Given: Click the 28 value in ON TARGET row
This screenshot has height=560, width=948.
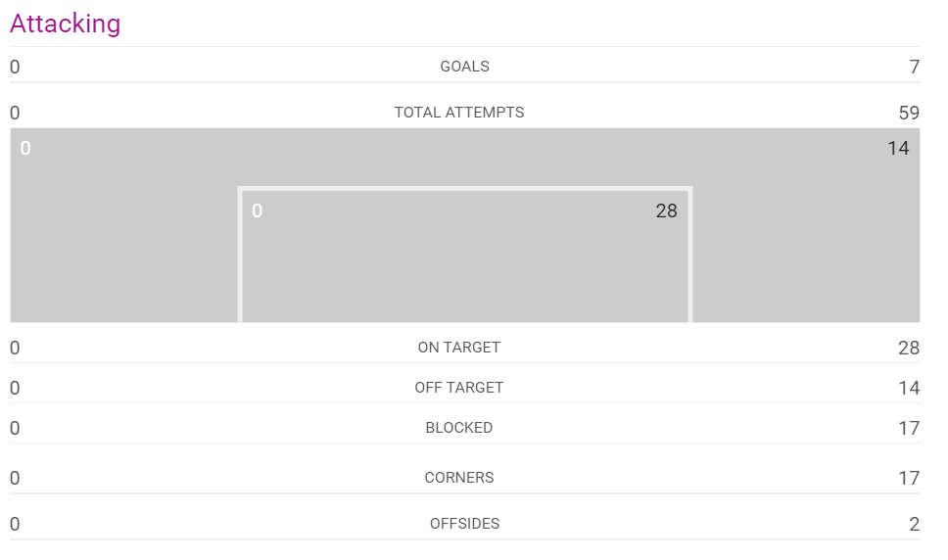Looking at the screenshot, I should coord(908,348).
